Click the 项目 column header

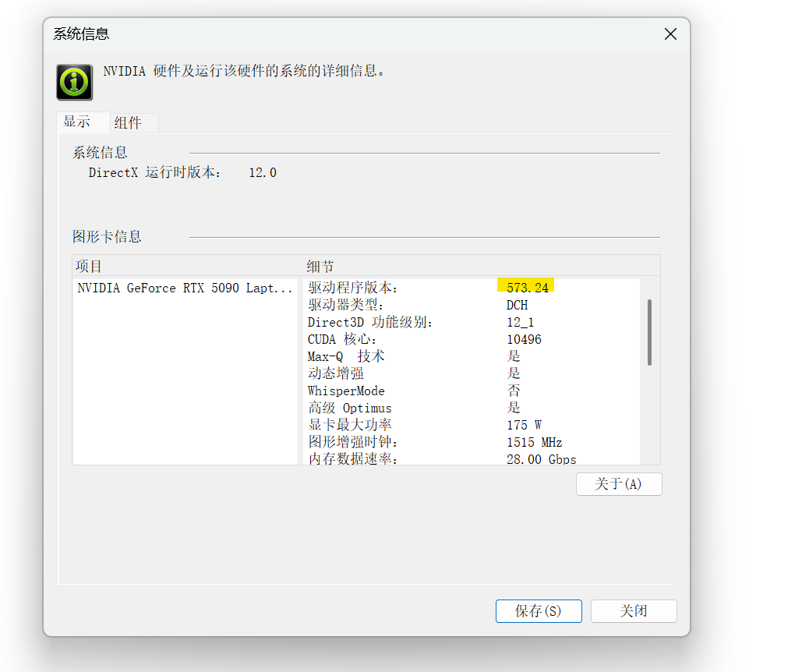point(89,266)
